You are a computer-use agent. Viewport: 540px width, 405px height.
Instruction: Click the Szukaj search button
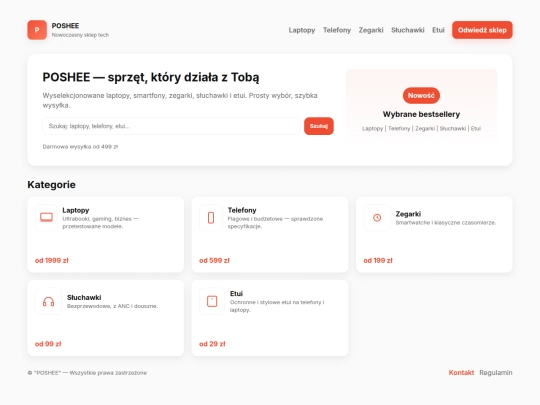coord(319,126)
